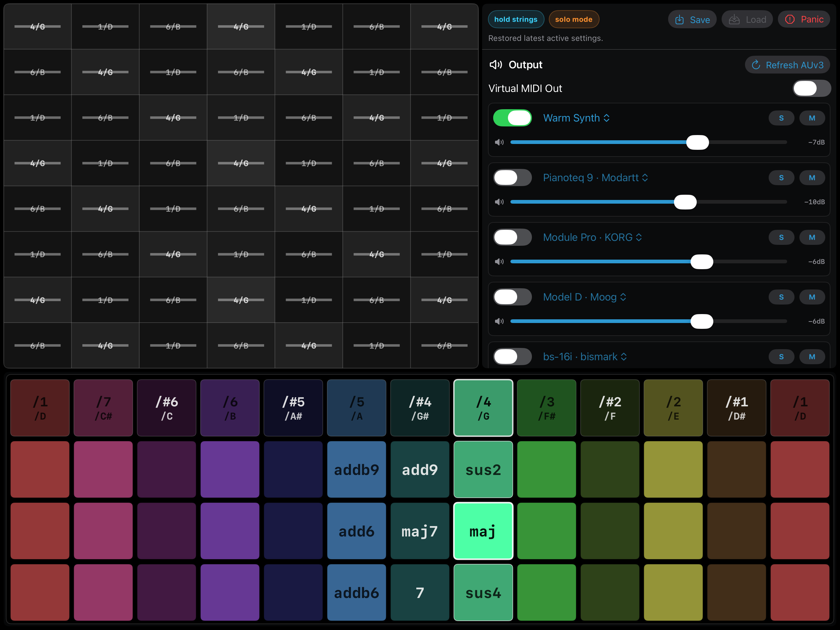
Task: Solo the Module Pro KORG channel
Action: click(781, 237)
